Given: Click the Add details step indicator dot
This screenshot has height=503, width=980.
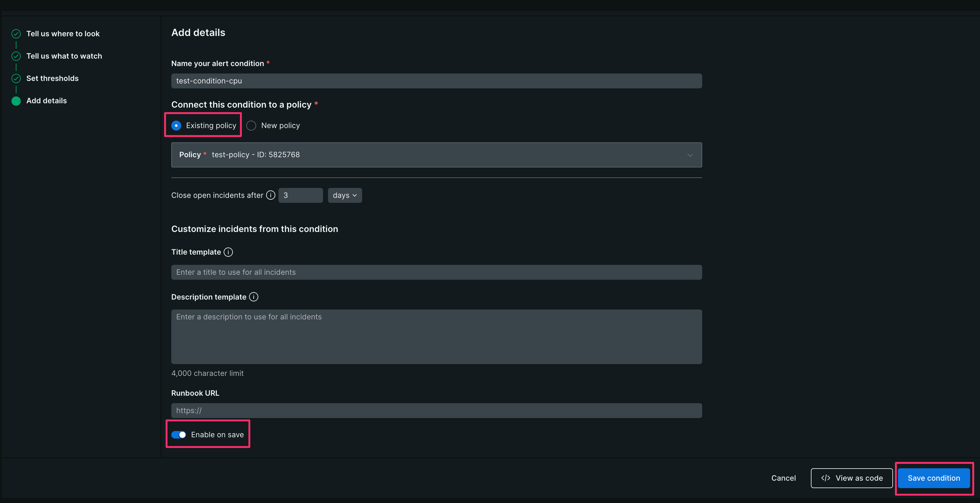Looking at the screenshot, I should (x=15, y=101).
